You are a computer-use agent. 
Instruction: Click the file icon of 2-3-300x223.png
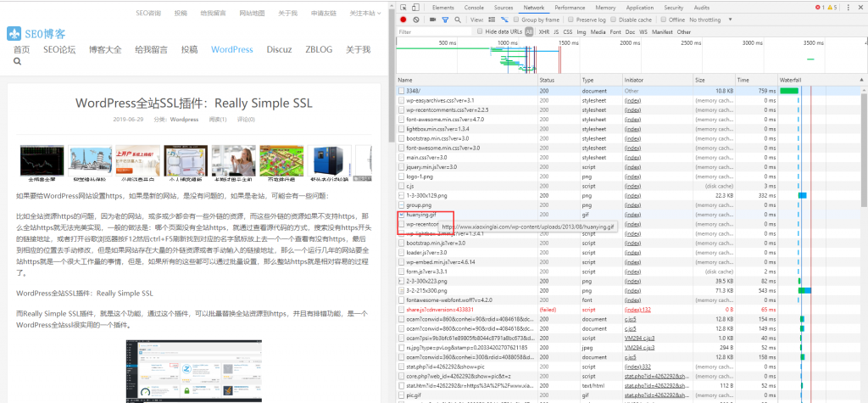coord(402,281)
